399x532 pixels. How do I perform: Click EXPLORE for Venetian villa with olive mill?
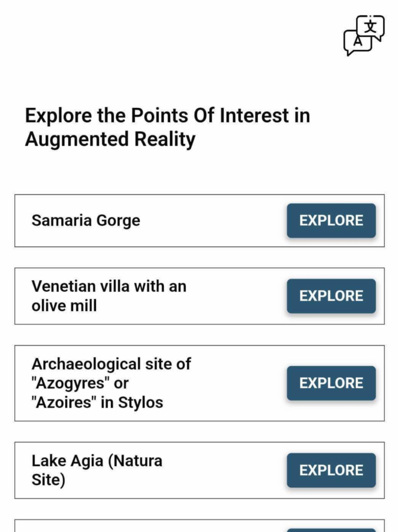pyautogui.click(x=331, y=296)
